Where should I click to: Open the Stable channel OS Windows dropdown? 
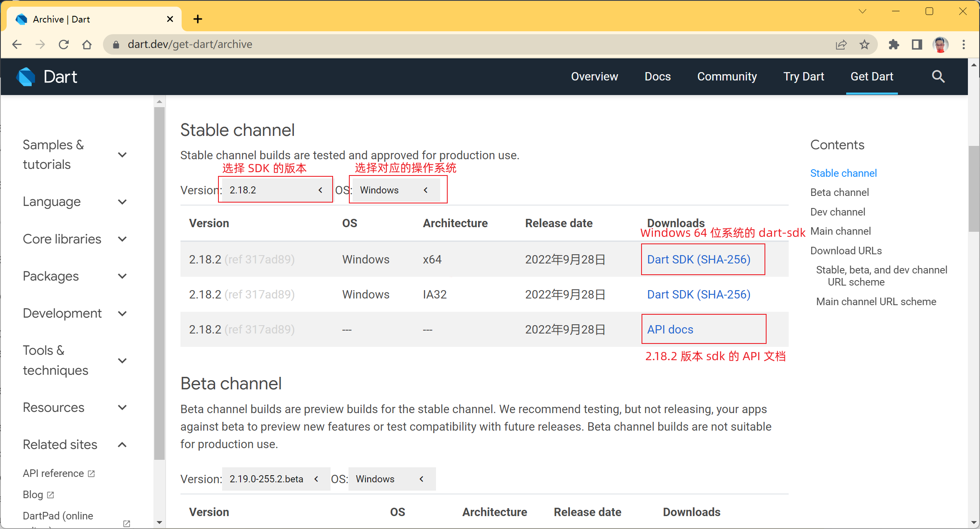click(396, 190)
